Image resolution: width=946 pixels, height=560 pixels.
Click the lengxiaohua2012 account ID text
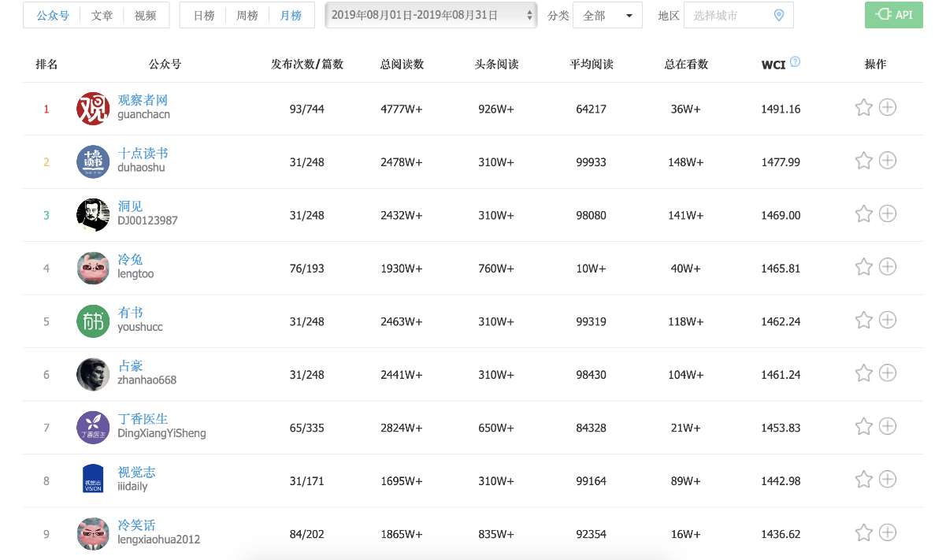158,540
